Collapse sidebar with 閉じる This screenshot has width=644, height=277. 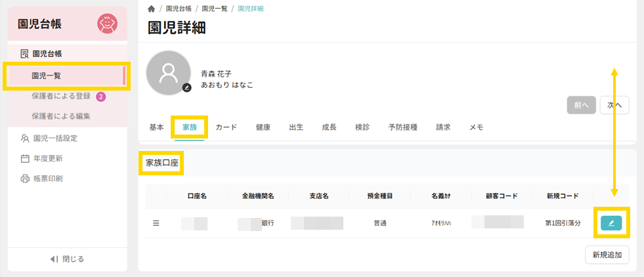tap(67, 259)
